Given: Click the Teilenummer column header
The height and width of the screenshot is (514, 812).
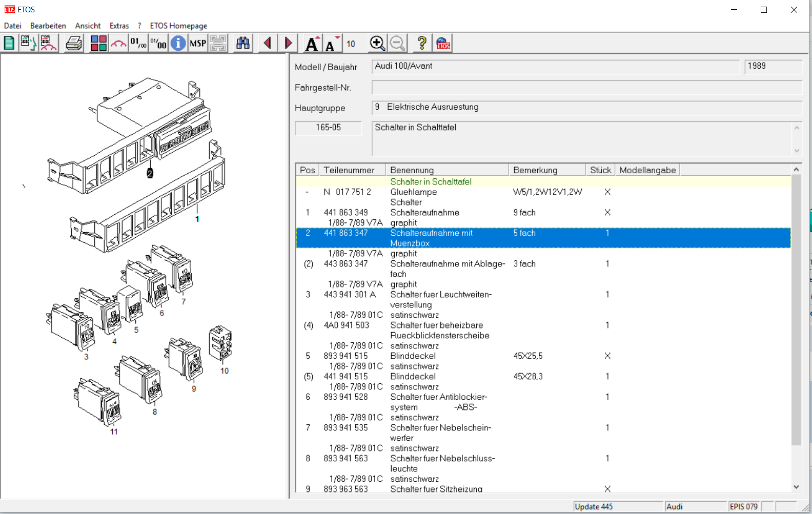Looking at the screenshot, I should pos(349,170).
